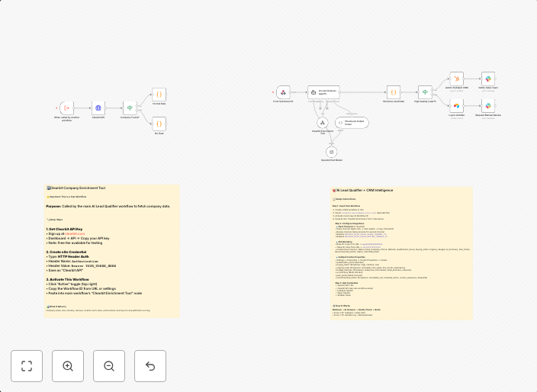Select the Clearbit API HTTP node
This screenshot has width=537, height=392.
click(98, 108)
